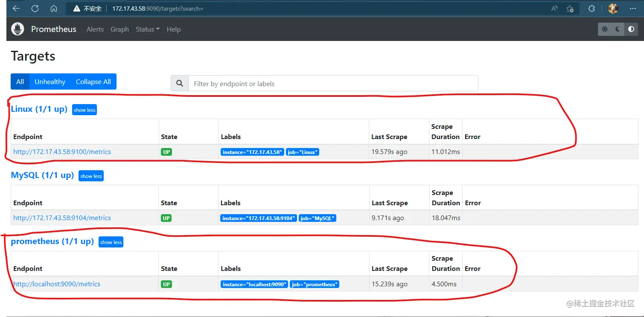Screen dimensions: 644x317
Task: Click the 11.012ms scrape duration value
Action: [446, 151]
